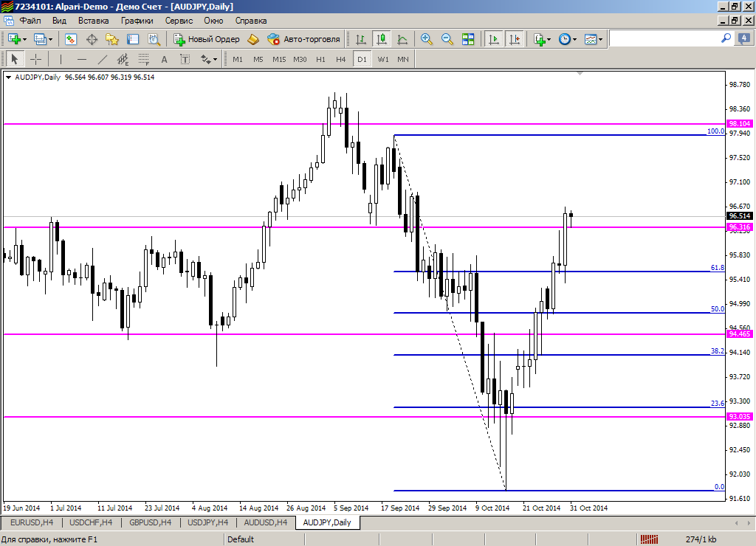Zoom in the chart
Image resolution: width=756 pixels, height=546 pixels.
[x=426, y=39]
